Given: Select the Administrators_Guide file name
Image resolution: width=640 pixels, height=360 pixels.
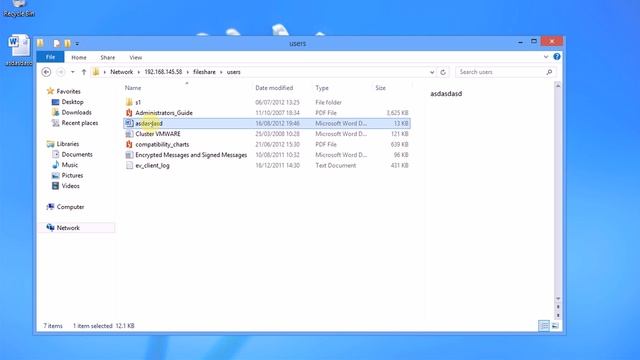Looking at the screenshot, I should point(164,113).
